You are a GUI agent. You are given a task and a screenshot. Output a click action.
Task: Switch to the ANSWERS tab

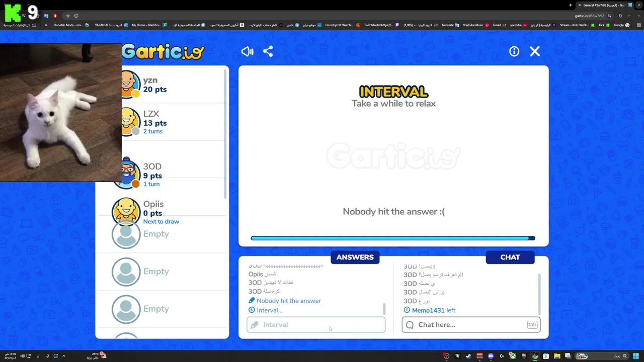355,257
